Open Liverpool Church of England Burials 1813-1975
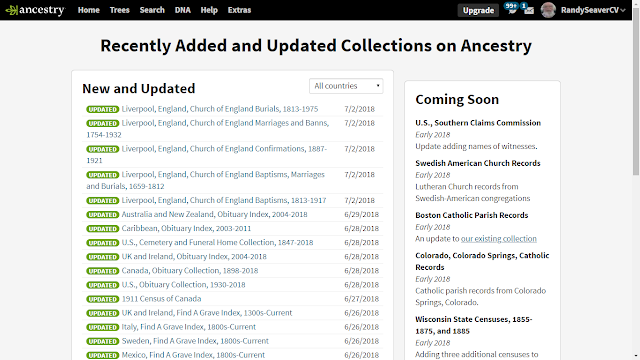The width and height of the screenshot is (640, 360). pyautogui.click(x=220, y=109)
